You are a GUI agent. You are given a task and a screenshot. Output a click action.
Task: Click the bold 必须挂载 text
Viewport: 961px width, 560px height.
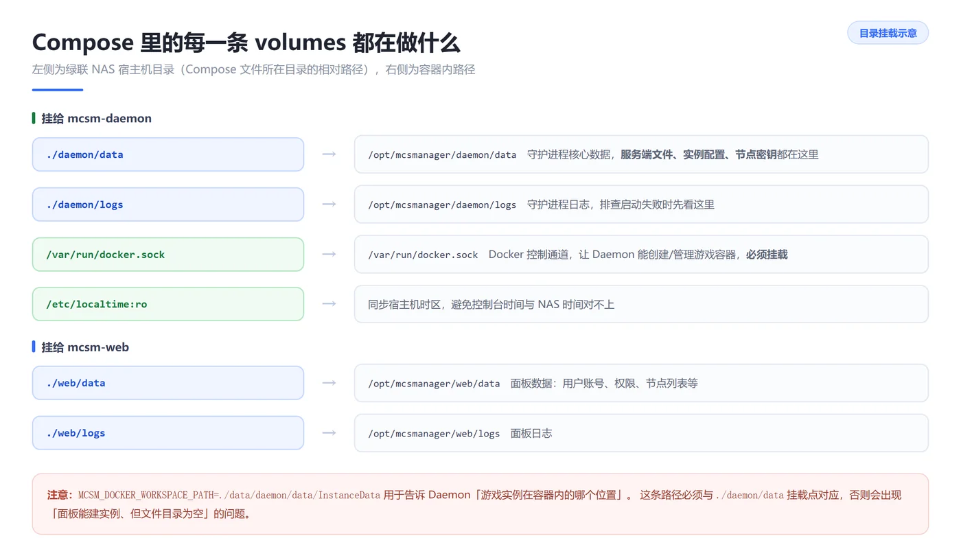click(x=767, y=255)
